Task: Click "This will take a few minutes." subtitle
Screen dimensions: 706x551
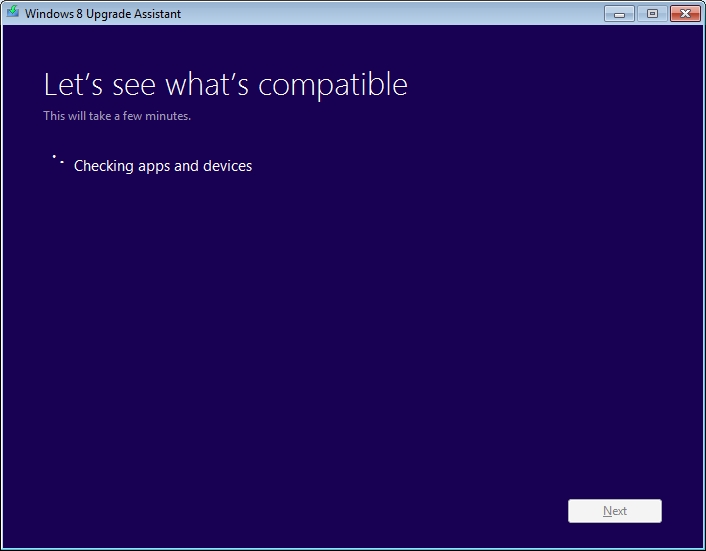Action: click(117, 116)
